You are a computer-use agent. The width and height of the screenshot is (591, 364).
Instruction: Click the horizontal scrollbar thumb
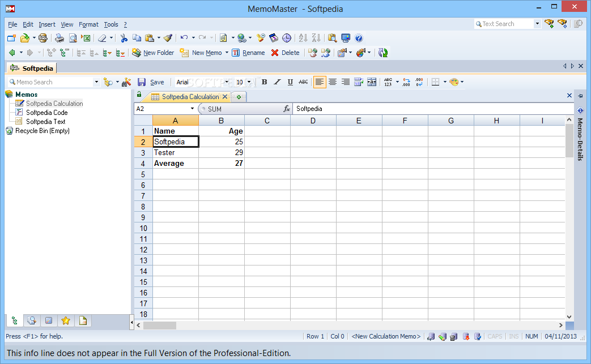pos(159,326)
